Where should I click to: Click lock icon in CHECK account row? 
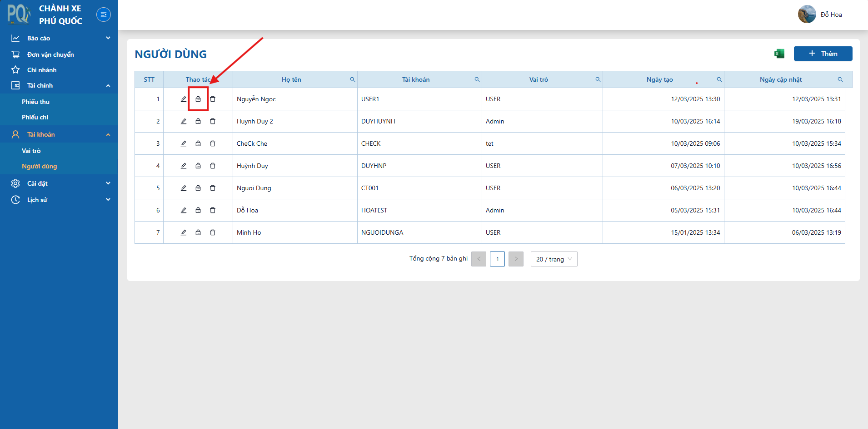(198, 143)
